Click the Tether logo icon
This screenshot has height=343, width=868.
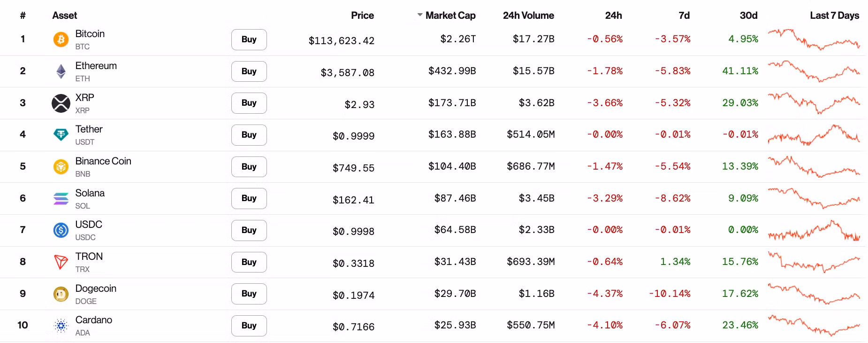click(x=61, y=135)
